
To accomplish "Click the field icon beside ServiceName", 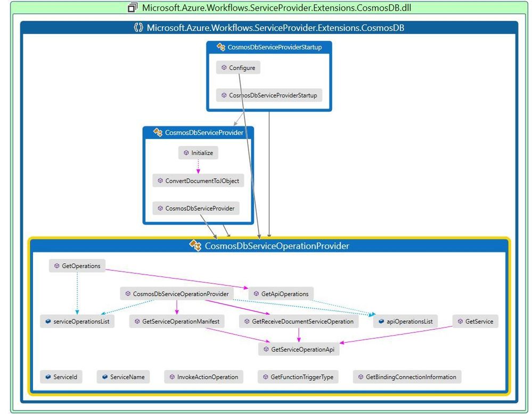I will [x=105, y=377].
